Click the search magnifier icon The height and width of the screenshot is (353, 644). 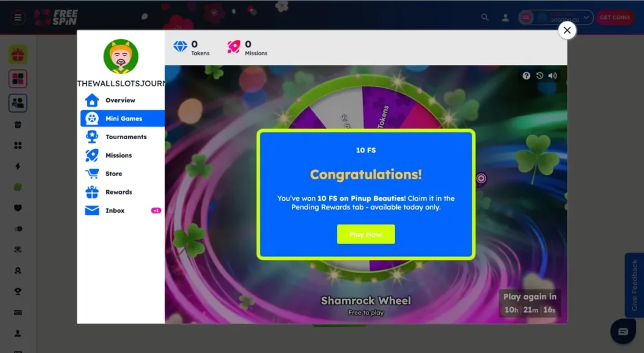(x=485, y=18)
